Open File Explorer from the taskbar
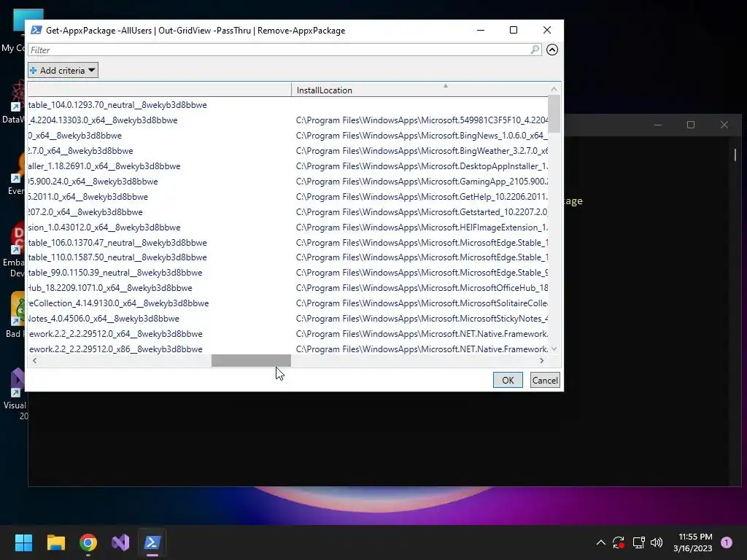This screenshot has height=560, width=747. (55, 542)
